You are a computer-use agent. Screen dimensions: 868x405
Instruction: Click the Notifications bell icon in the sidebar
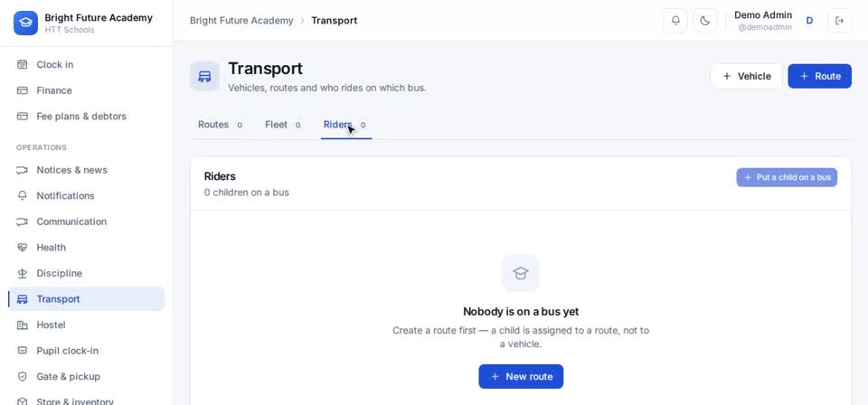tap(22, 196)
